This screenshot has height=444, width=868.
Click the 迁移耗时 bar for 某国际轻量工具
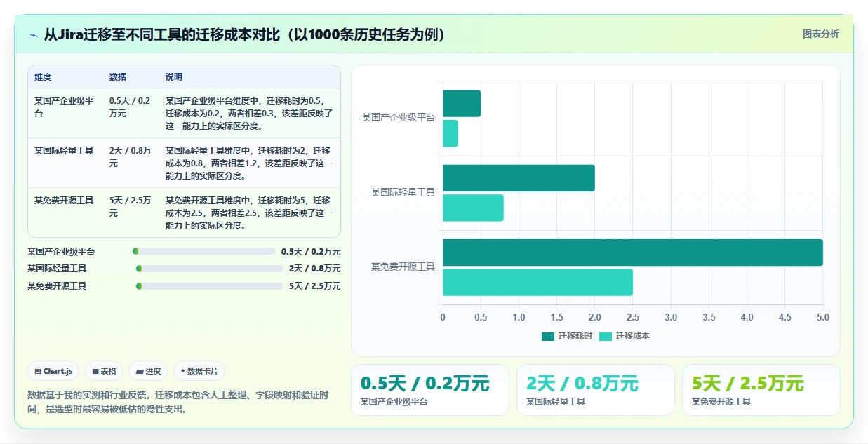(519, 178)
